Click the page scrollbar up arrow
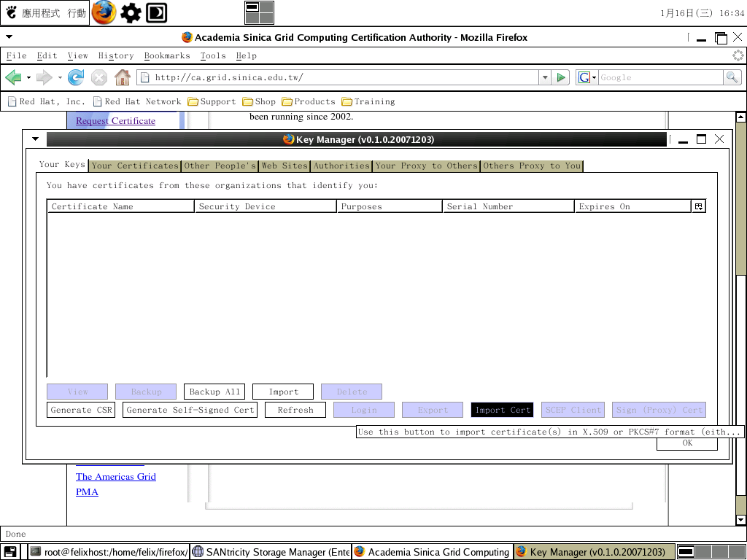The height and width of the screenshot is (560, 747). (x=741, y=117)
